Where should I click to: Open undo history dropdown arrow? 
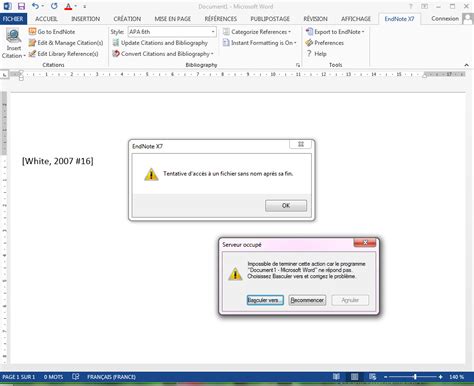[43, 6]
